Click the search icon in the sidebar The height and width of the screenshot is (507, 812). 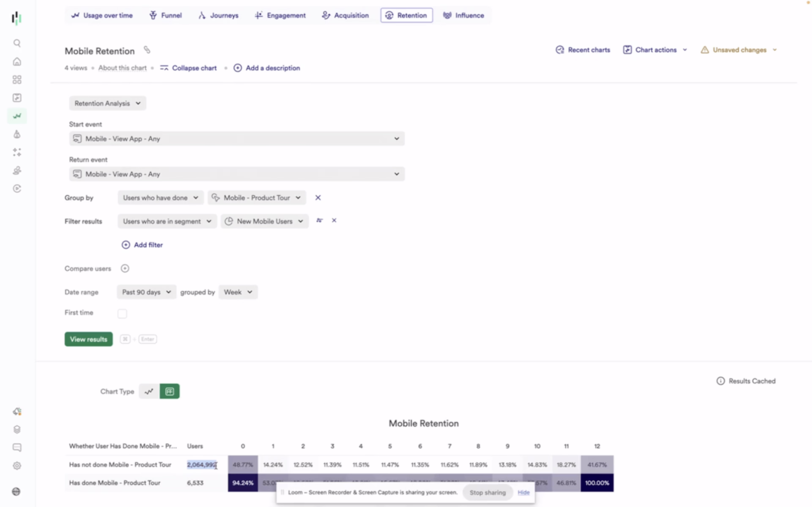(x=17, y=43)
